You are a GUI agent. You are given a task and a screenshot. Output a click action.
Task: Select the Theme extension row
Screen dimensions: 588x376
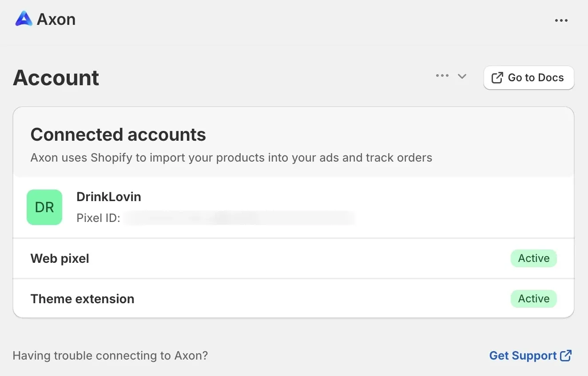click(82, 298)
